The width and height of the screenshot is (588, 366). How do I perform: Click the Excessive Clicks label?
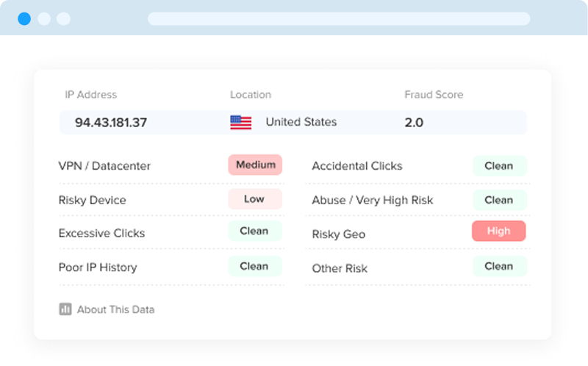click(101, 233)
